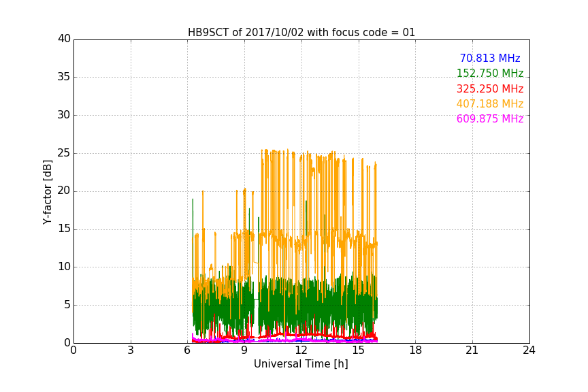Click the x-axis tick label 18
Viewport: 588px width, 392px height.
(415, 350)
